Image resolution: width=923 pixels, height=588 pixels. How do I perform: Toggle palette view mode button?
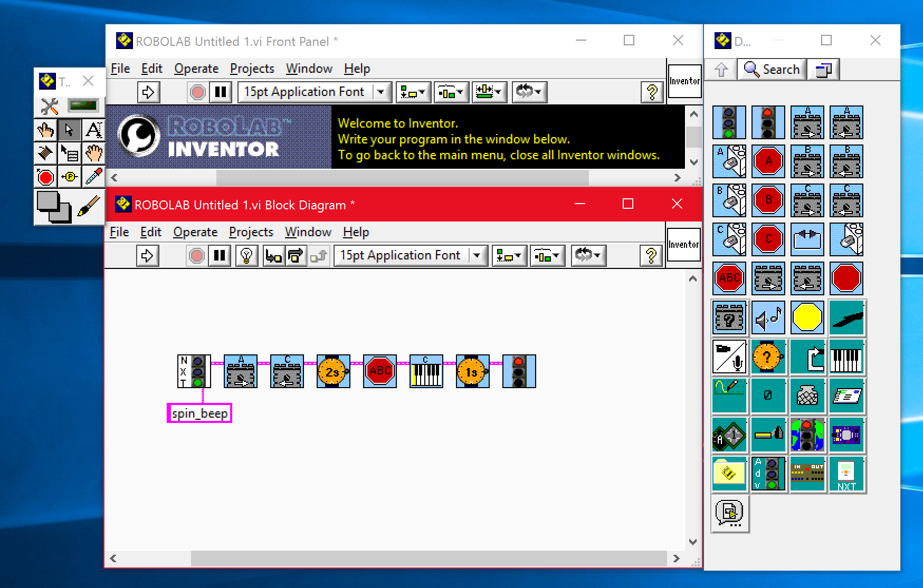(824, 70)
